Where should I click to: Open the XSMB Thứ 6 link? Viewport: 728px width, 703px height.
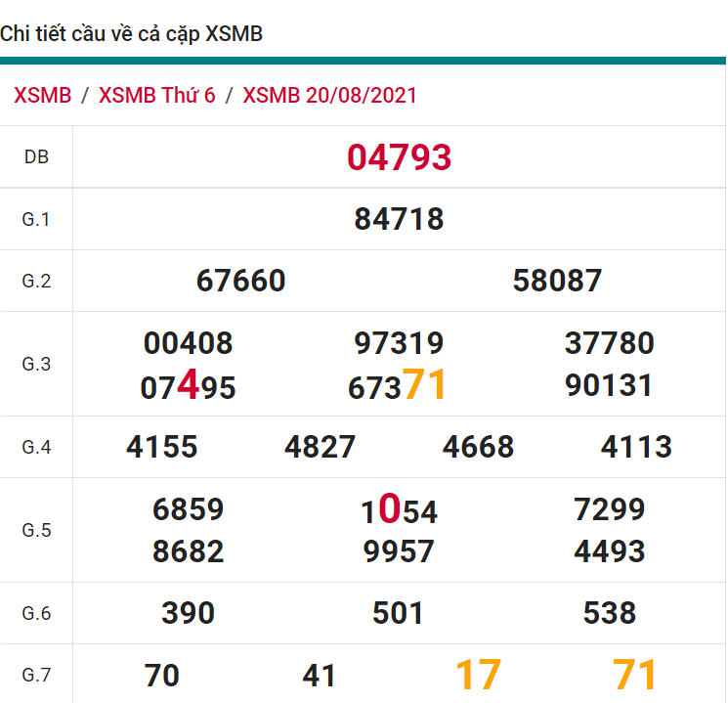coord(157,96)
